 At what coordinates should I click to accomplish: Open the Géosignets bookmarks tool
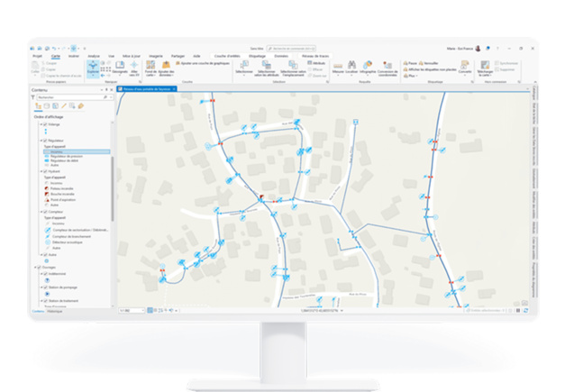point(119,67)
